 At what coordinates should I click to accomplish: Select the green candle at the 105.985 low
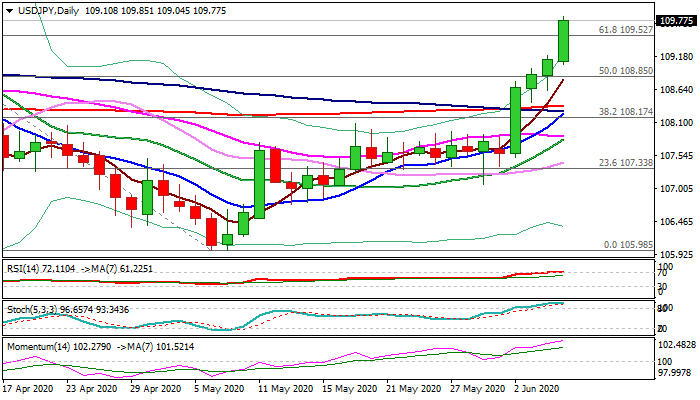[227, 240]
